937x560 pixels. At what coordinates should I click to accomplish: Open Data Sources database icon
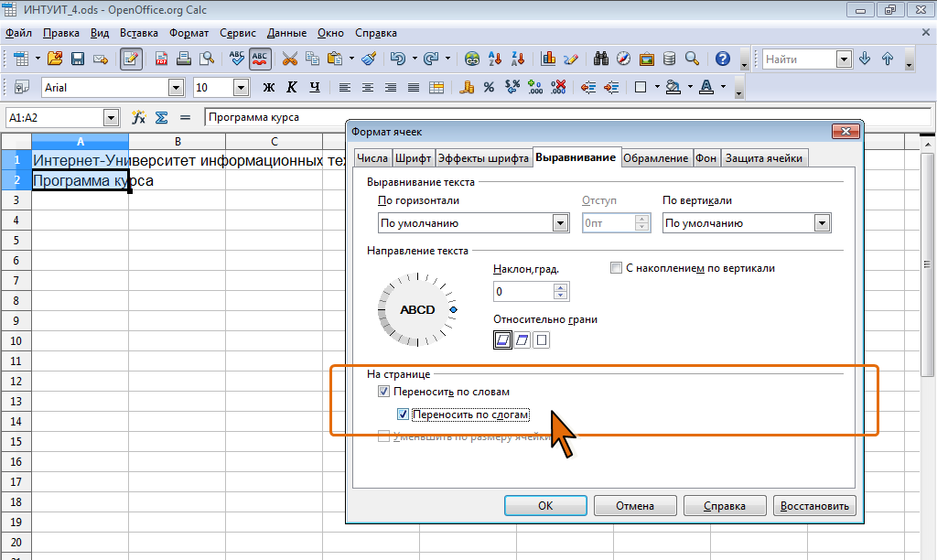click(669, 59)
